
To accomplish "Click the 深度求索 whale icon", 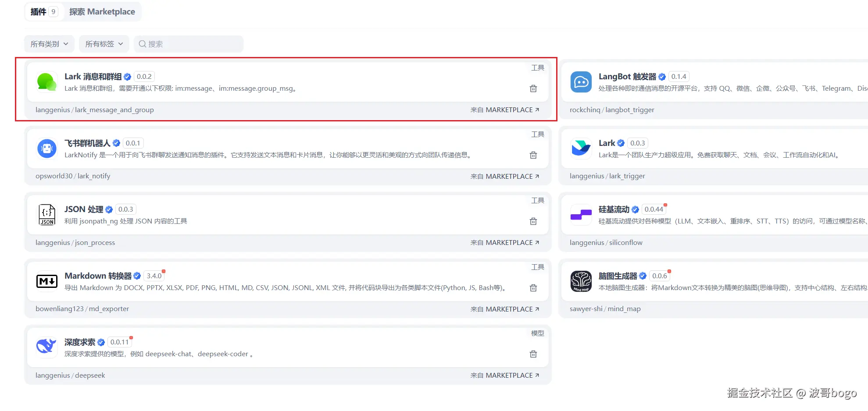I will point(47,347).
